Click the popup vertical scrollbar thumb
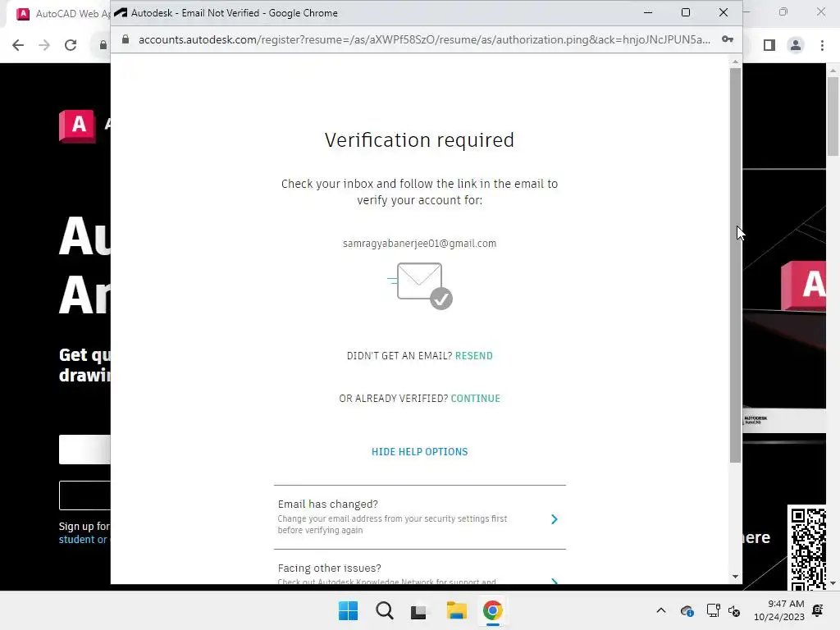 coord(735,265)
